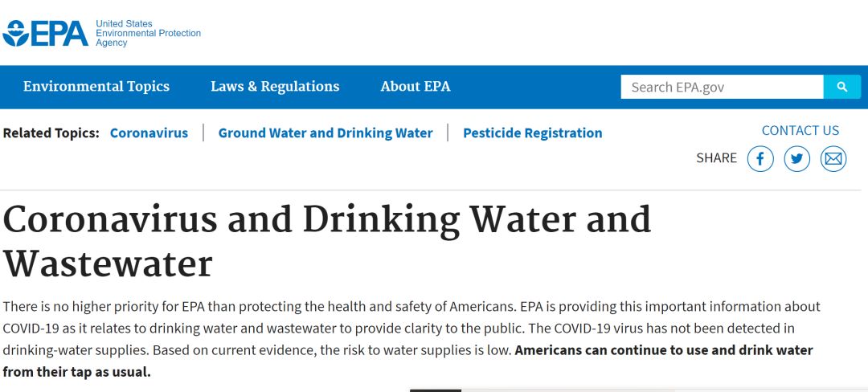The height and width of the screenshot is (392, 868).
Task: Click the magnifying glass search button
Action: pyautogui.click(x=842, y=87)
